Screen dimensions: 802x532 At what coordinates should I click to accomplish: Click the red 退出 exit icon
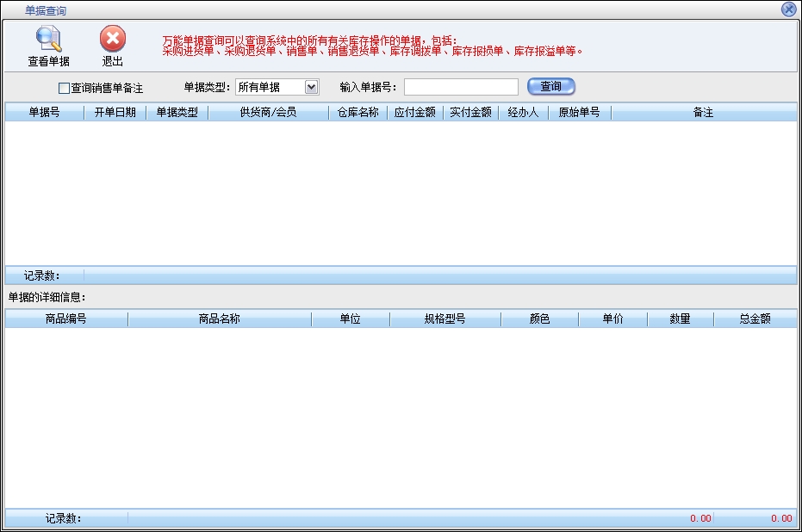point(113,40)
